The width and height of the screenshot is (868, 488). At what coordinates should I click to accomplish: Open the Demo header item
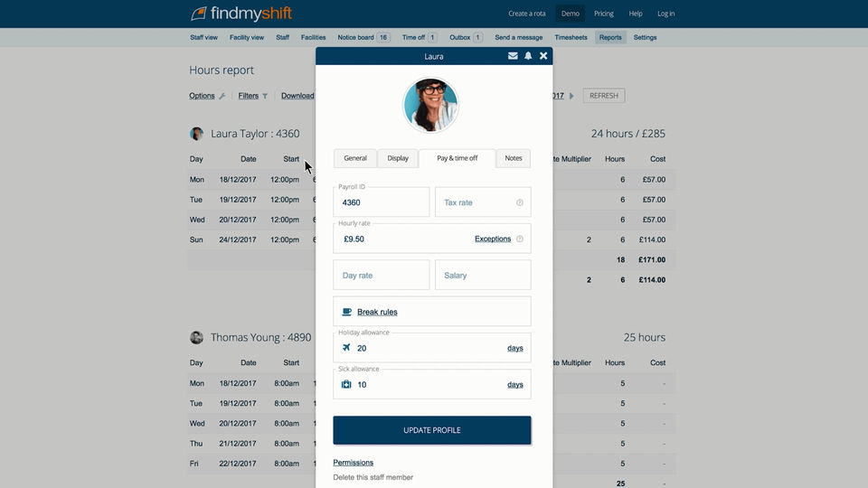(571, 14)
